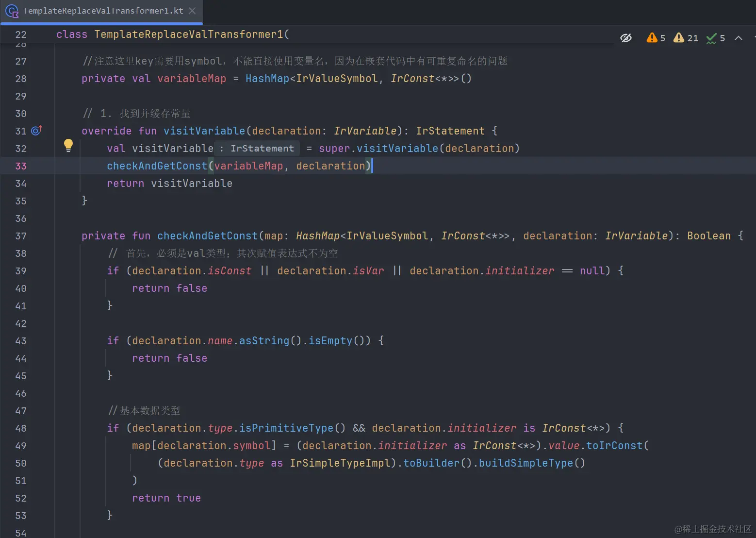Click 'HashMap' constructor call on line 28
This screenshot has height=538, width=756.
(267, 79)
